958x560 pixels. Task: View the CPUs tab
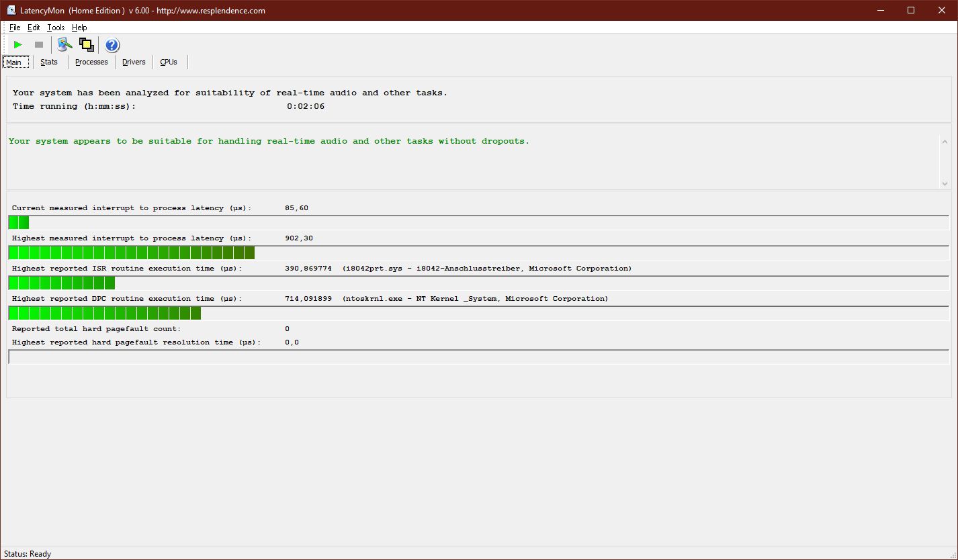pyautogui.click(x=169, y=62)
